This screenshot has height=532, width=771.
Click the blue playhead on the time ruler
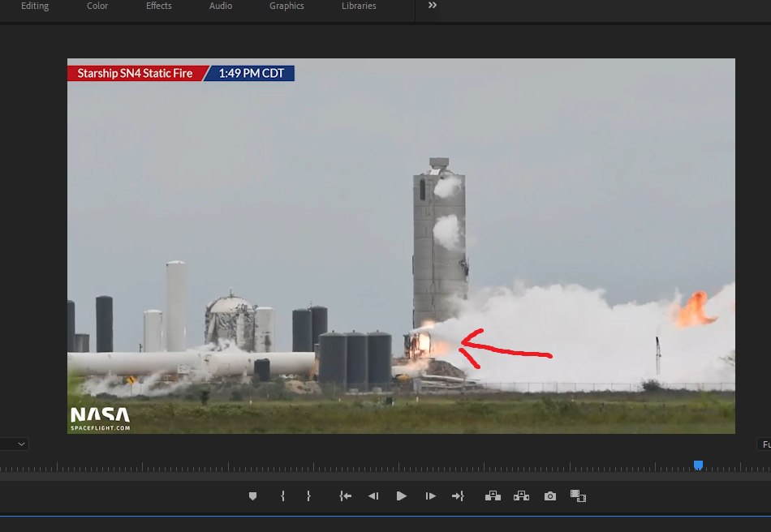point(698,466)
